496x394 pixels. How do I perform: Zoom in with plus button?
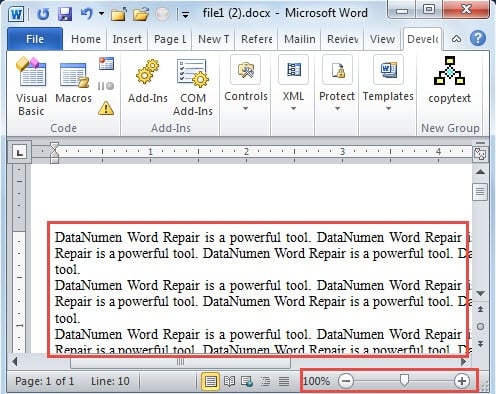[462, 381]
